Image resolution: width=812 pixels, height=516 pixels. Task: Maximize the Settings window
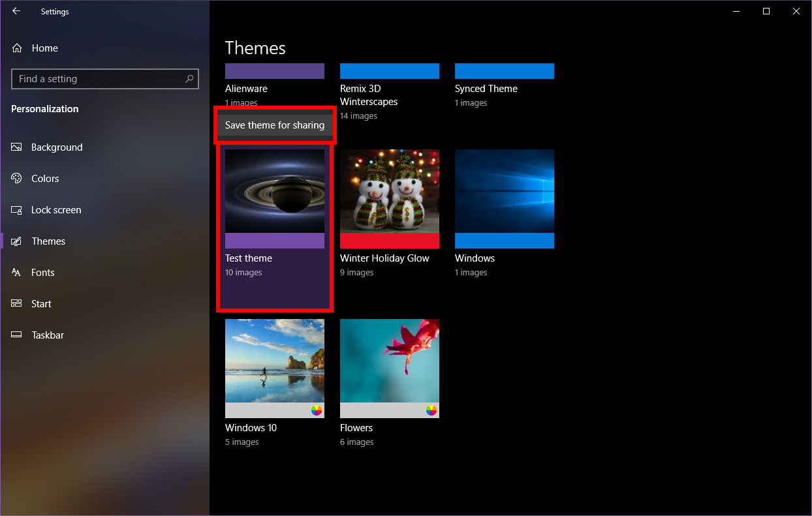click(x=766, y=11)
